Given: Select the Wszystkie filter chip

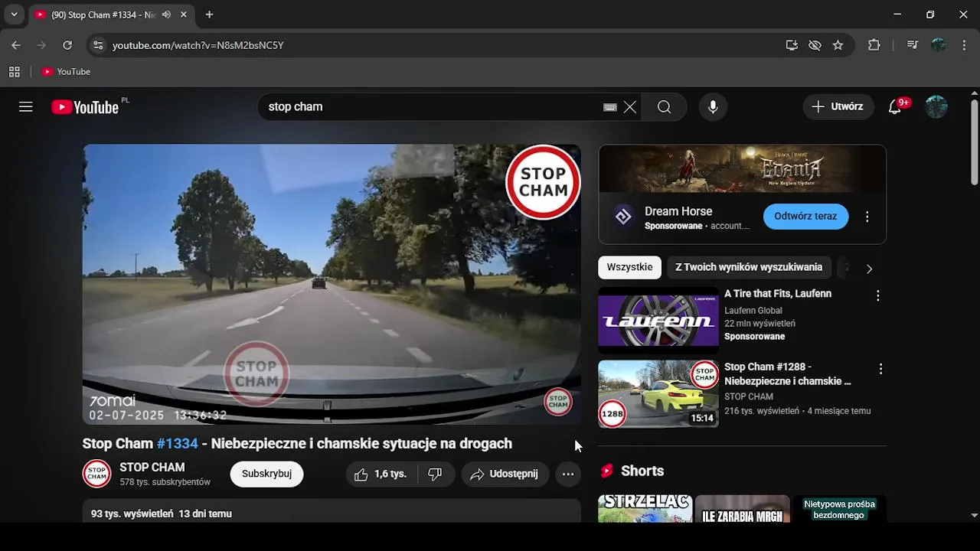Looking at the screenshot, I should pos(629,268).
